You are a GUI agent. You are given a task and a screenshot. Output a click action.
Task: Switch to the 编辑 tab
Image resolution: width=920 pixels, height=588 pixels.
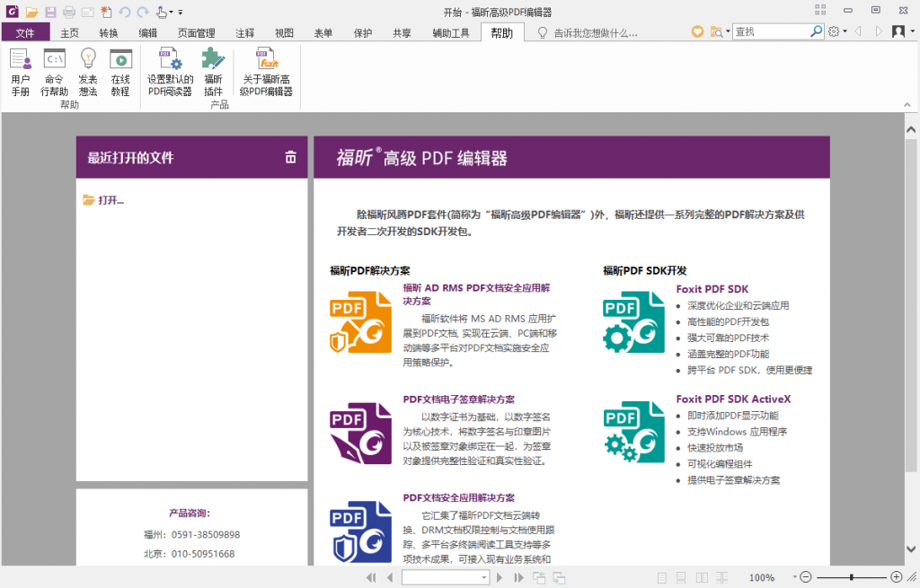(148, 33)
